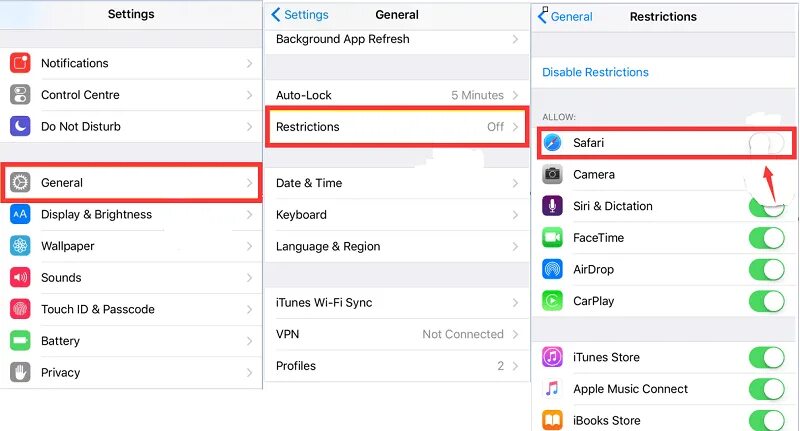Tap the Safari compass icon
The height and width of the screenshot is (431, 800).
click(552, 143)
